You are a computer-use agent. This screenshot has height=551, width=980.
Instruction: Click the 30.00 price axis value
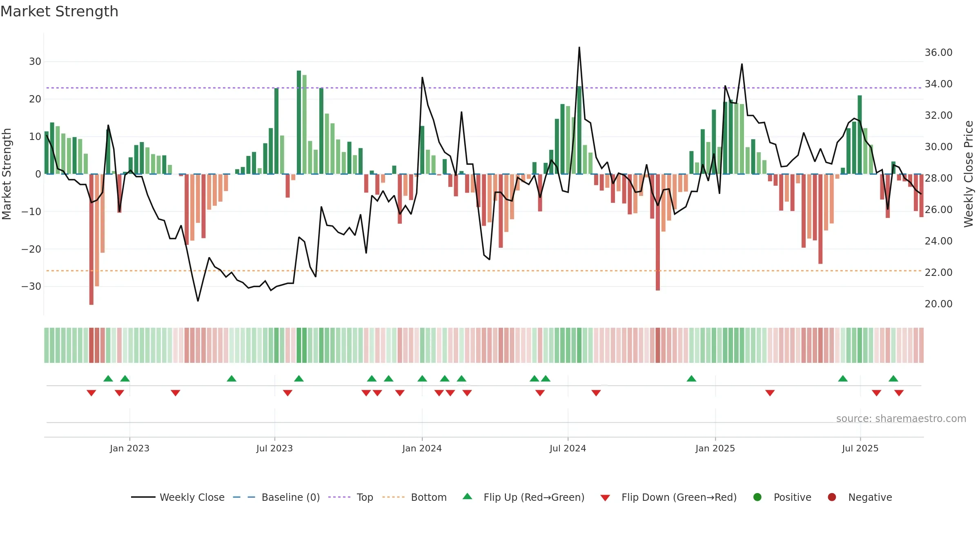coord(938,147)
